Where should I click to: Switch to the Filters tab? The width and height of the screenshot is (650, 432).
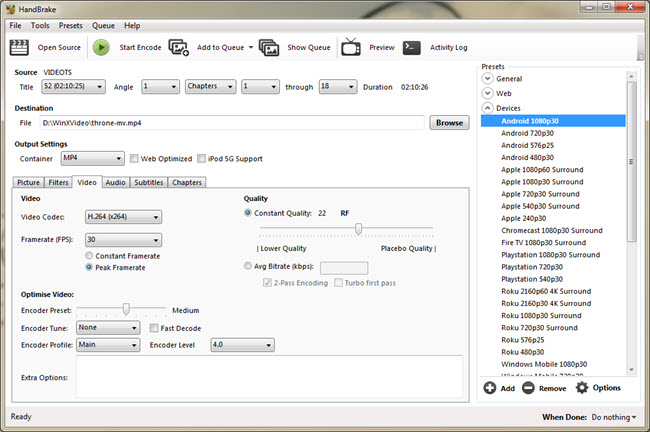tap(58, 182)
